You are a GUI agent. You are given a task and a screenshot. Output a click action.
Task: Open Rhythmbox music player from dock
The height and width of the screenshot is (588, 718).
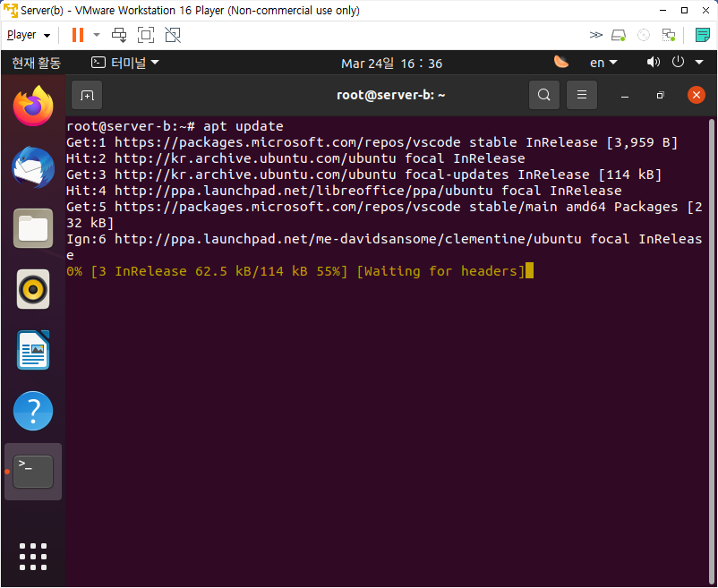(33, 289)
